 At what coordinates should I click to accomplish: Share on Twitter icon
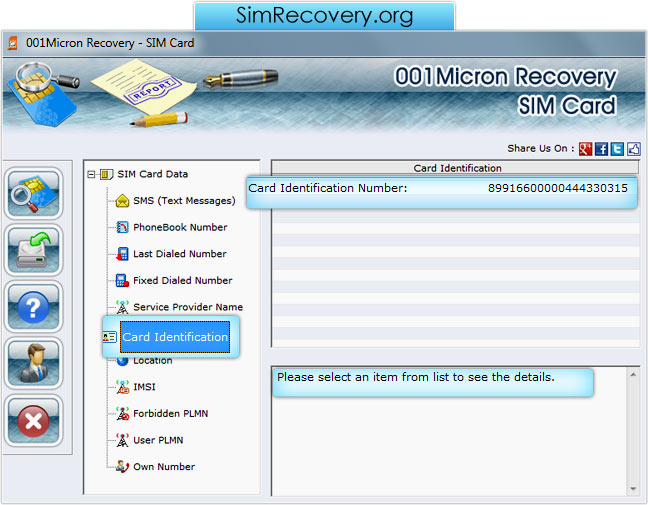(617, 149)
